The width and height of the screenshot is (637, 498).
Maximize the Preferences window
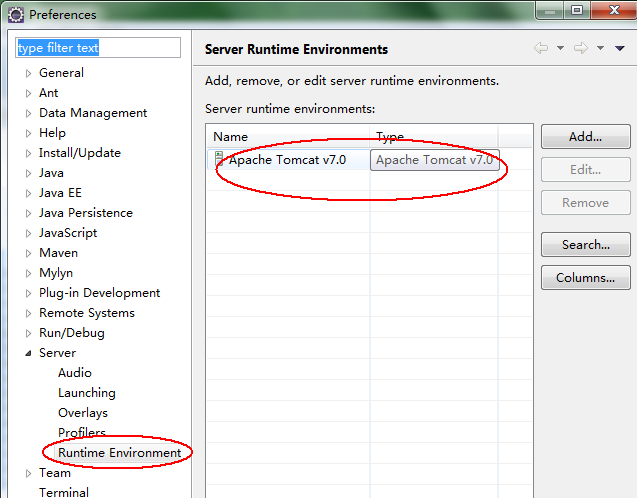[x=576, y=10]
